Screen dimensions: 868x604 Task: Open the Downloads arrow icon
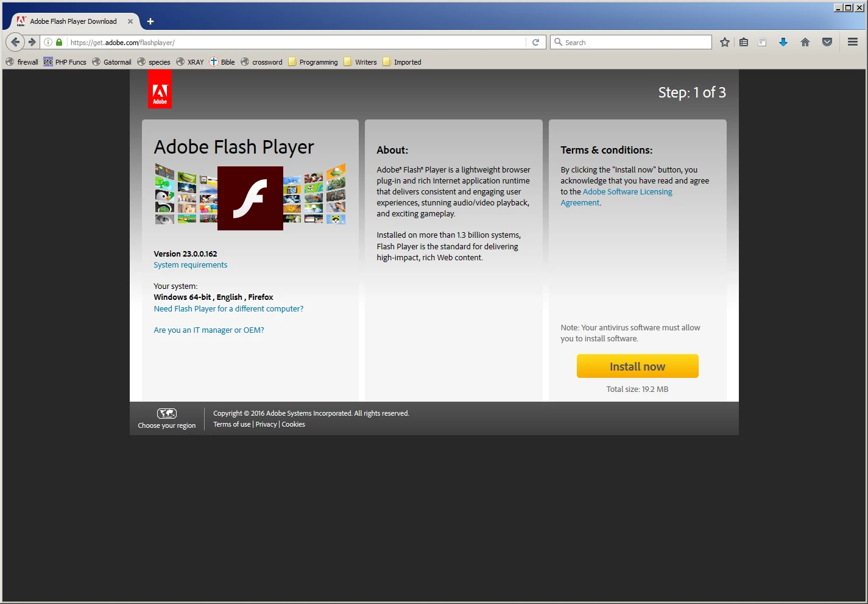tap(783, 42)
